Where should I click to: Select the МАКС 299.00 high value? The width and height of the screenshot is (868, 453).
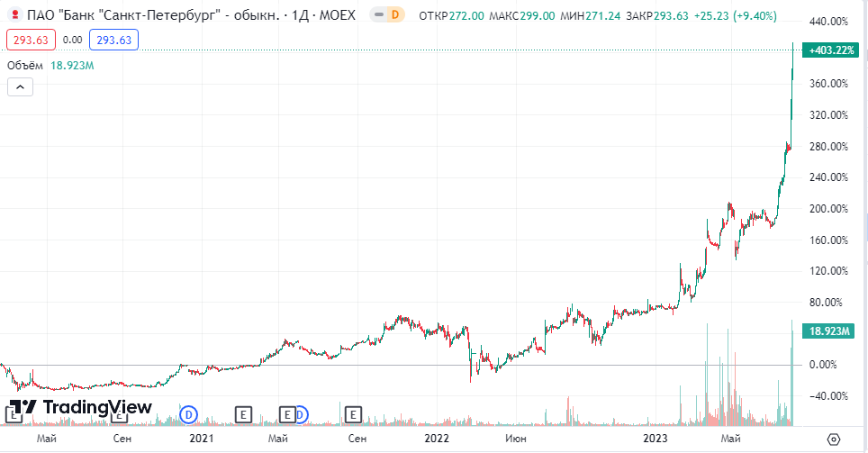point(521,15)
